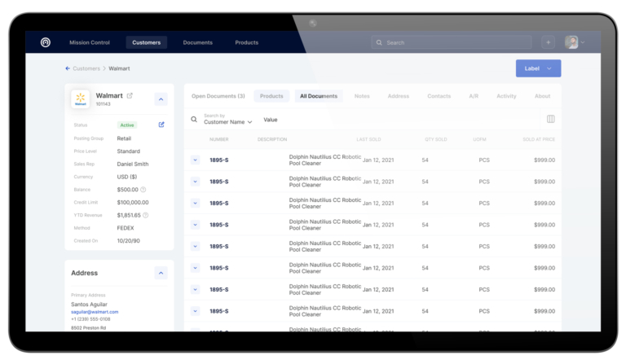
Task: Click the top Search input field
Action: click(451, 42)
